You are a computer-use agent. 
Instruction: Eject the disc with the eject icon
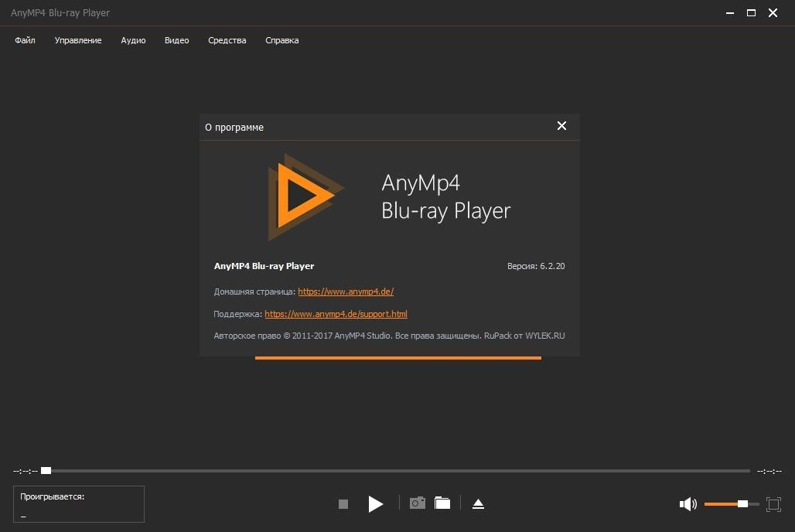(478, 503)
